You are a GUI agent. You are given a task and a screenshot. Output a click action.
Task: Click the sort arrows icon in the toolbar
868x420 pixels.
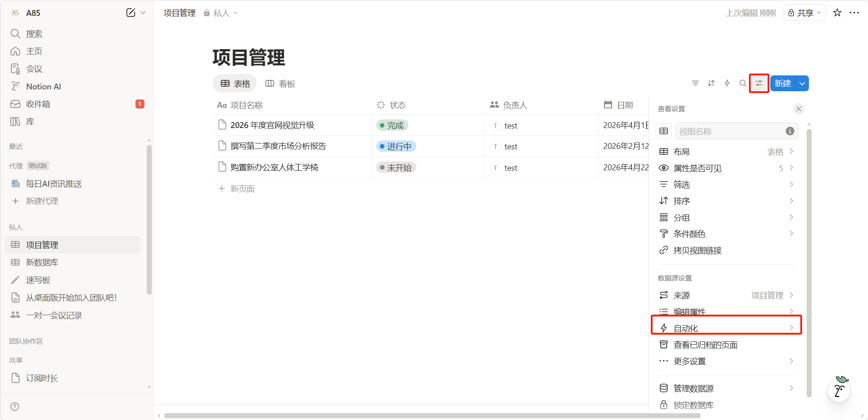pos(711,83)
